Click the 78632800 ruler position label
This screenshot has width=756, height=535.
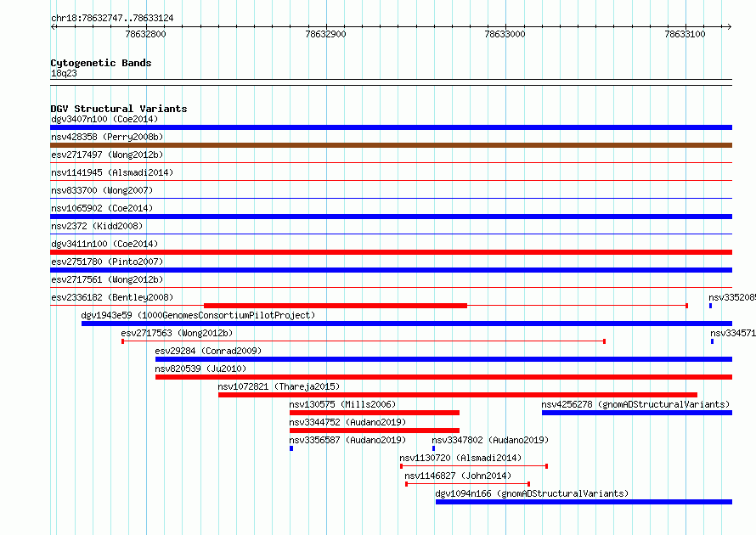145,34
